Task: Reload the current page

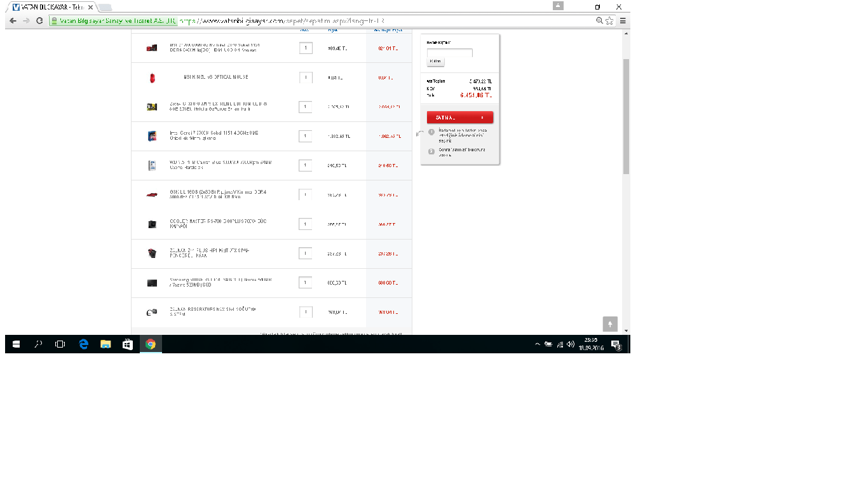Action: pyautogui.click(x=39, y=20)
